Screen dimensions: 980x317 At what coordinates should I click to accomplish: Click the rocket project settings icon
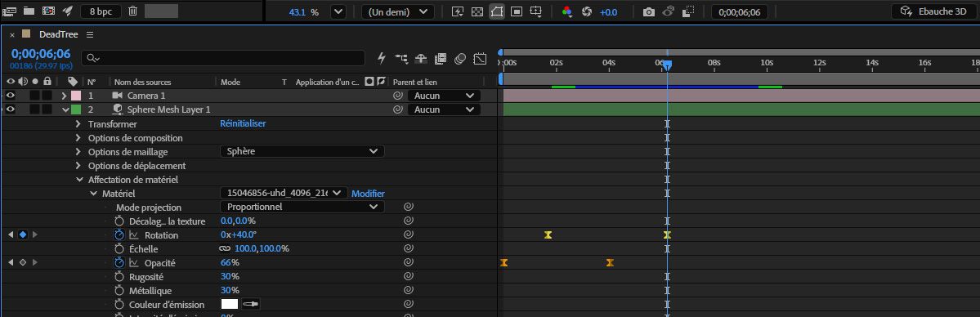pos(68,11)
